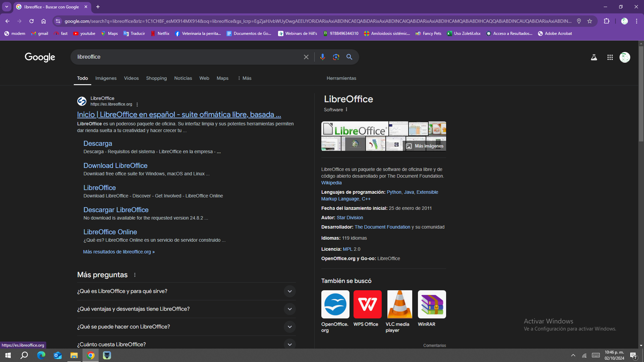Switch to Shopping tab
The image size is (644, 362).
(156, 78)
